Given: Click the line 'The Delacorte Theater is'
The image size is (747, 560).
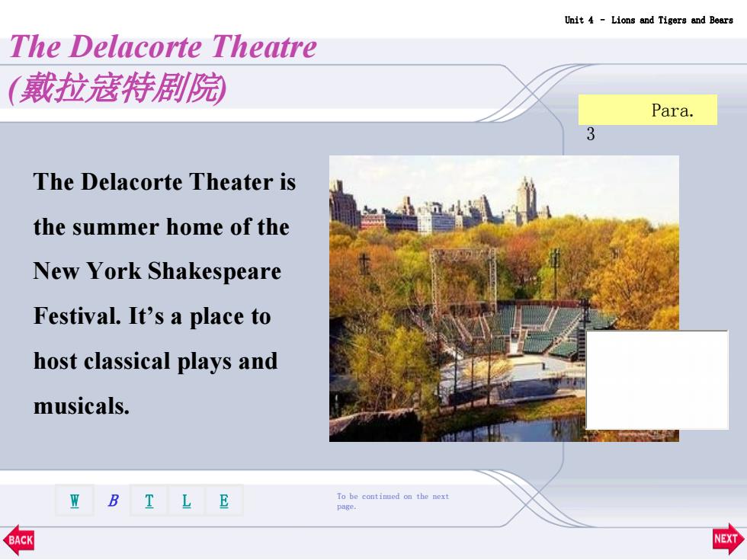Looking at the screenshot, I should (x=165, y=182).
